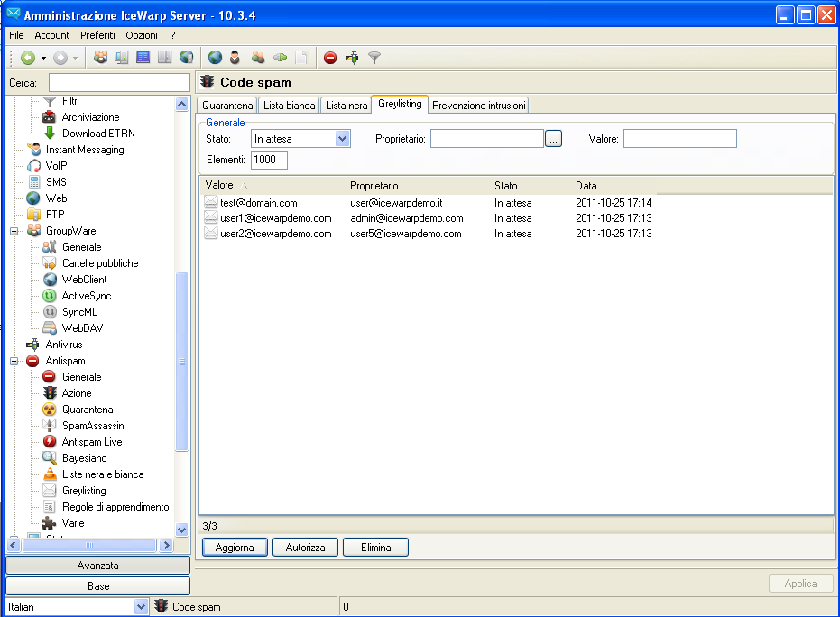Switch to the Prevenzione intrusioni tab
This screenshot has height=617, width=840.
pyautogui.click(x=479, y=106)
